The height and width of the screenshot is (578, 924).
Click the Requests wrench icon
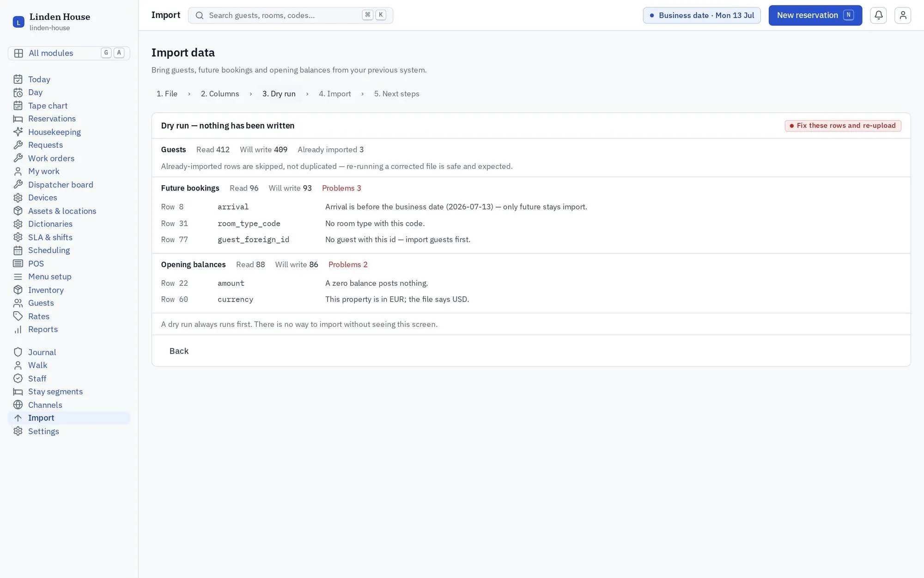[18, 145]
